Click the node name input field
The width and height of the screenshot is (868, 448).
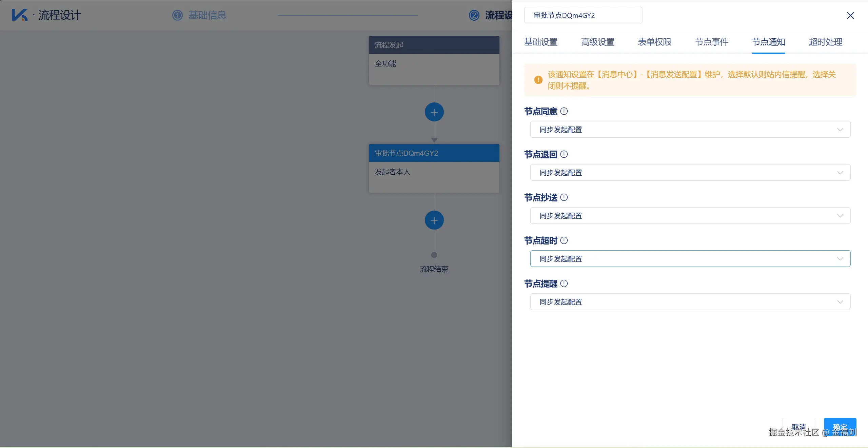[583, 16]
